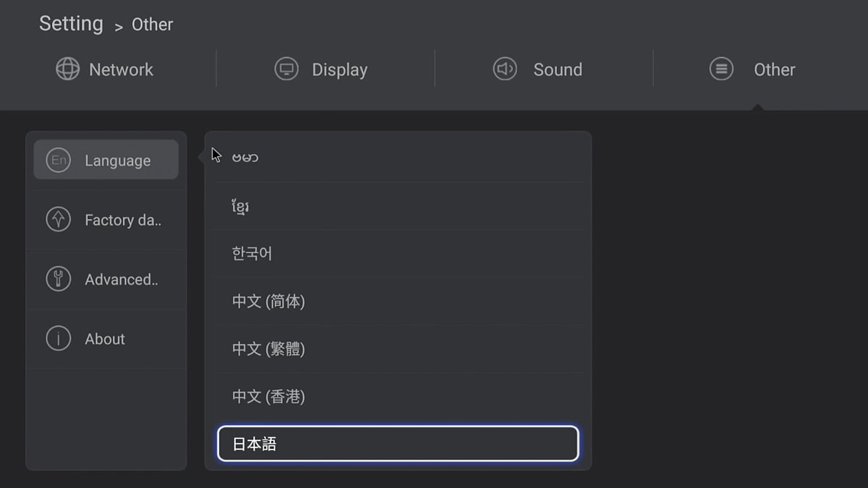The image size is (868, 488).
Task: Select the 中文 (繁體) option
Action: [x=398, y=349]
